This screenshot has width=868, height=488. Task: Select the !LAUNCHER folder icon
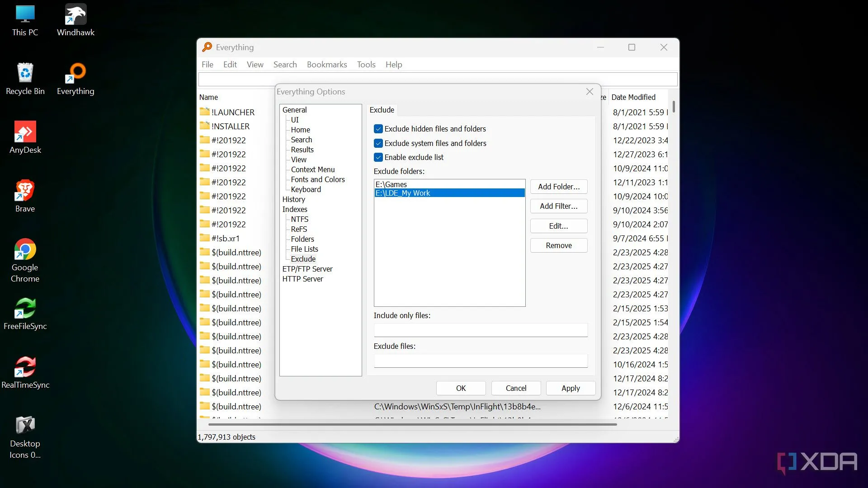click(205, 112)
